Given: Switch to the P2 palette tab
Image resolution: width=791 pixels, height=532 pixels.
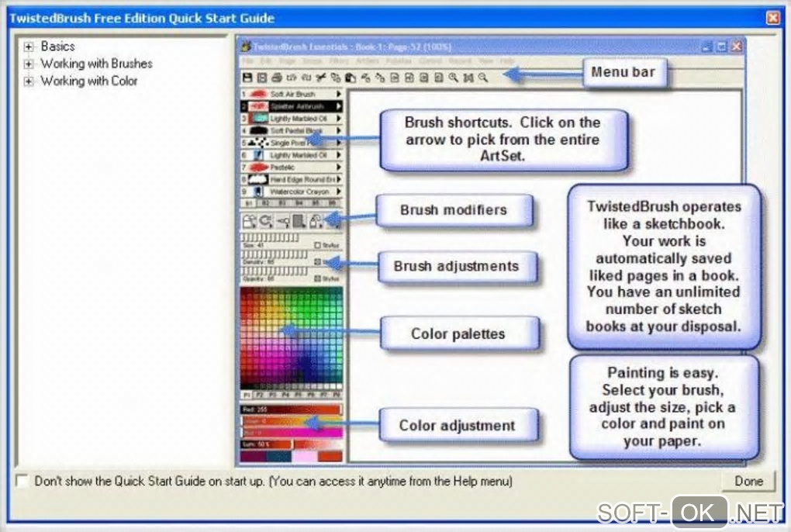Looking at the screenshot, I should tap(259, 395).
